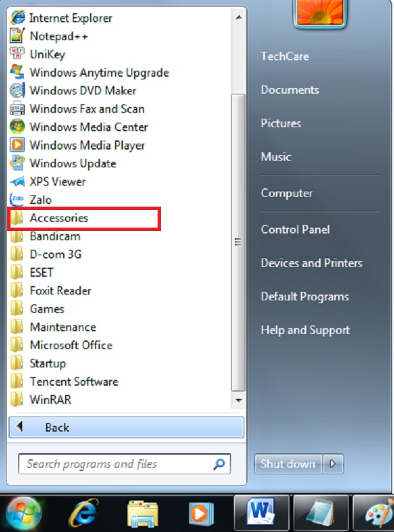
Task: Open the Shut down options arrow
Action: pos(333,464)
